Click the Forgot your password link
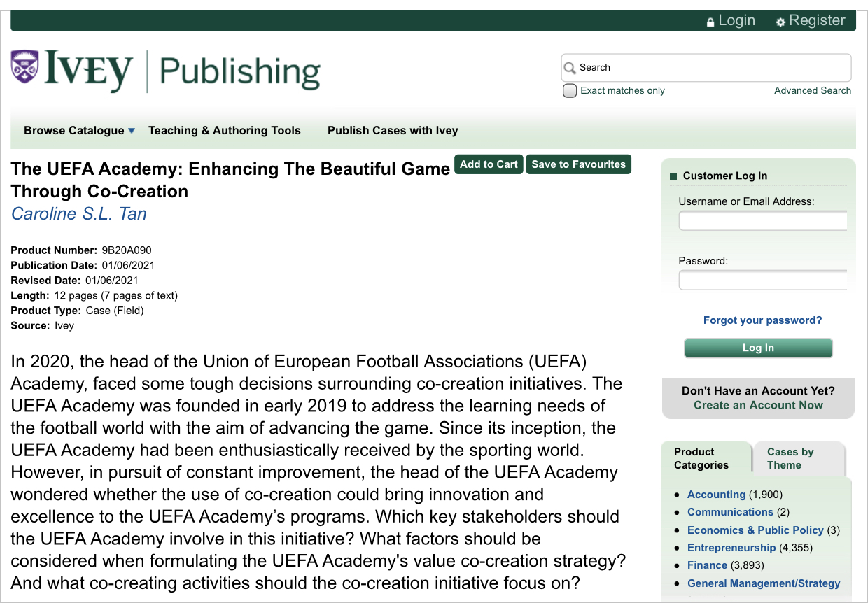Image resolution: width=868 pixels, height=603 pixels. coord(762,320)
